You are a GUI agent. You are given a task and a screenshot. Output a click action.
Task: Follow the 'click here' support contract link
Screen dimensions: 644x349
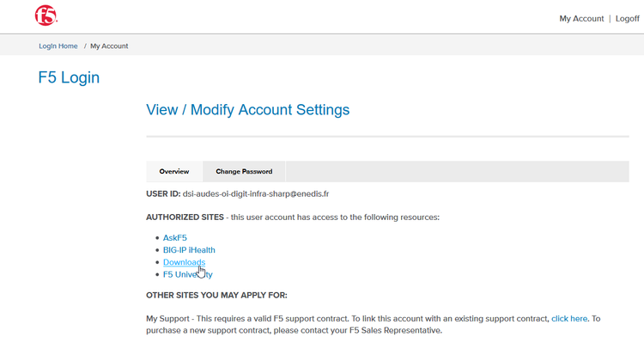(x=569, y=318)
